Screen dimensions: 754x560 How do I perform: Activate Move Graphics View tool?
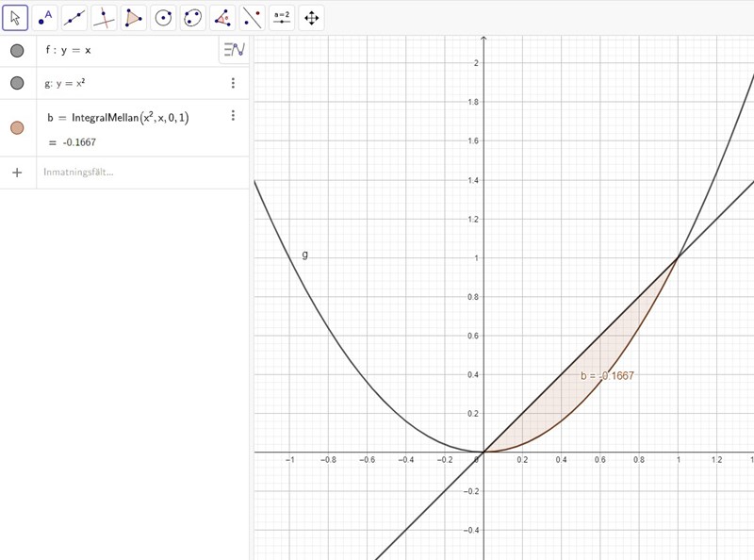coord(311,17)
